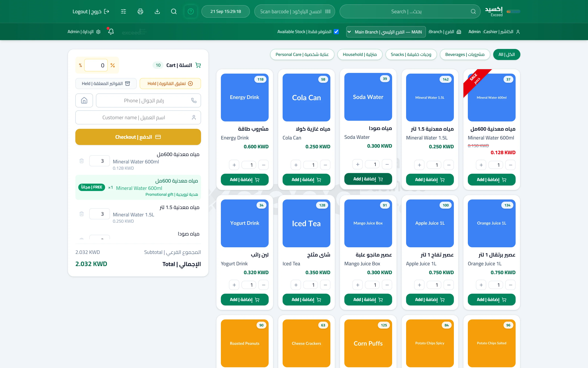The height and width of the screenshot is (368, 588).
Task: Decrease Orange Juice 1L quantity
Action: [x=510, y=285]
